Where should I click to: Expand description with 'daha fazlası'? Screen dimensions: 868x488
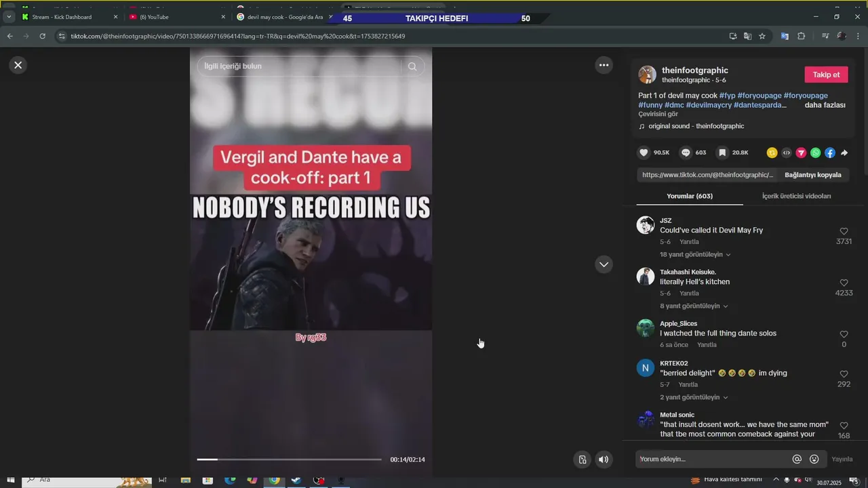coord(825,105)
